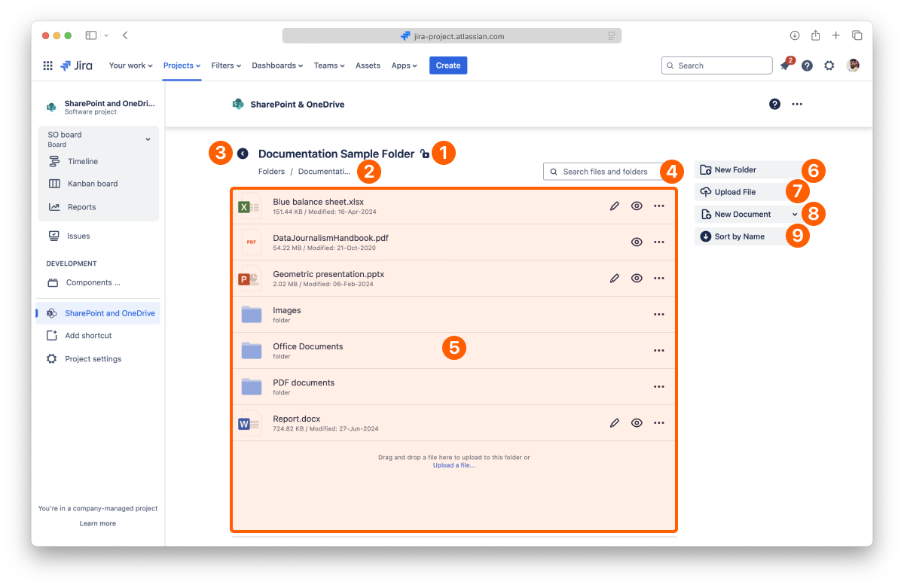Preview Geometric presentation.pptx with the eye icon
The width and height of the screenshot is (904, 588).
[637, 278]
